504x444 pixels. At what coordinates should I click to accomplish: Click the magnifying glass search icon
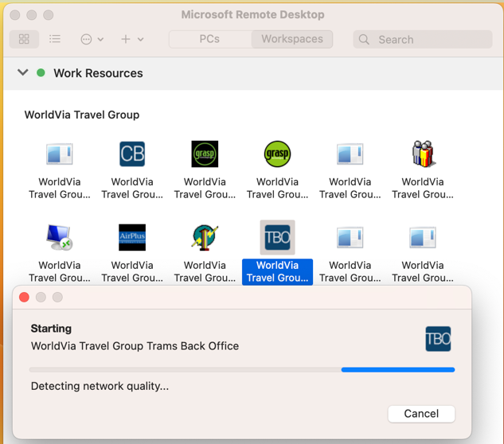[x=364, y=40]
